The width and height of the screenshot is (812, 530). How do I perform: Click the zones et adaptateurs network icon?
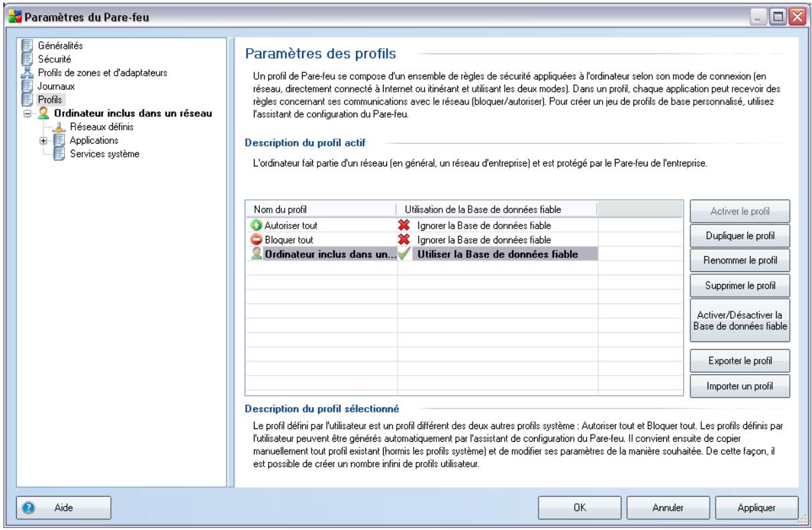(26, 74)
